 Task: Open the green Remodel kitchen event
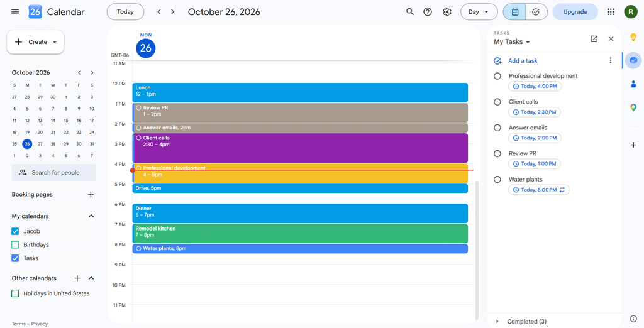pyautogui.click(x=300, y=233)
